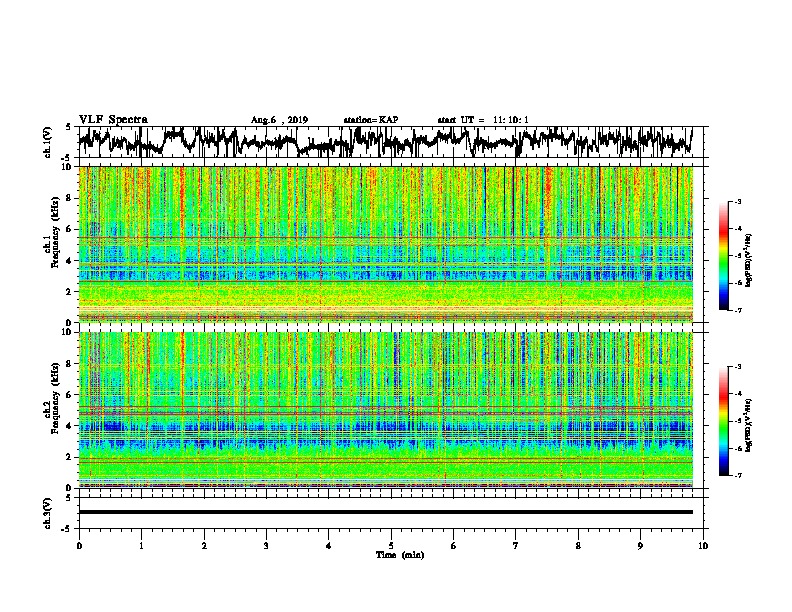Click tick label "9" on the Time axis

(x=640, y=546)
